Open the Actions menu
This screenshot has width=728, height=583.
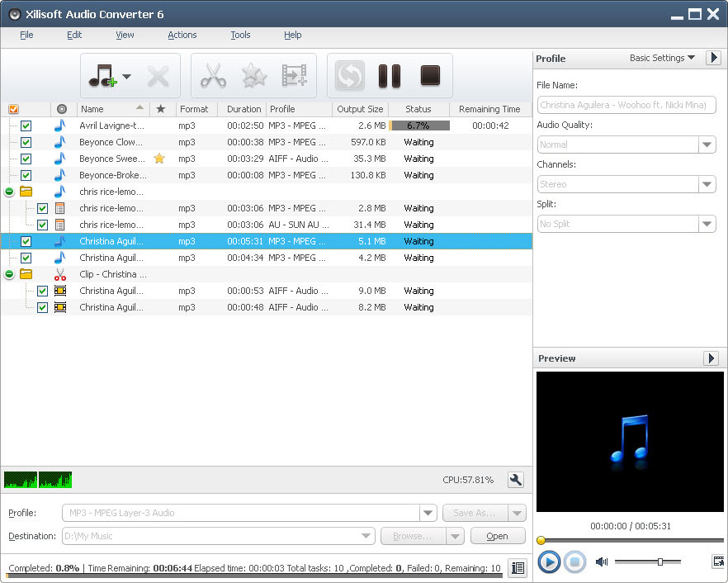point(182,35)
